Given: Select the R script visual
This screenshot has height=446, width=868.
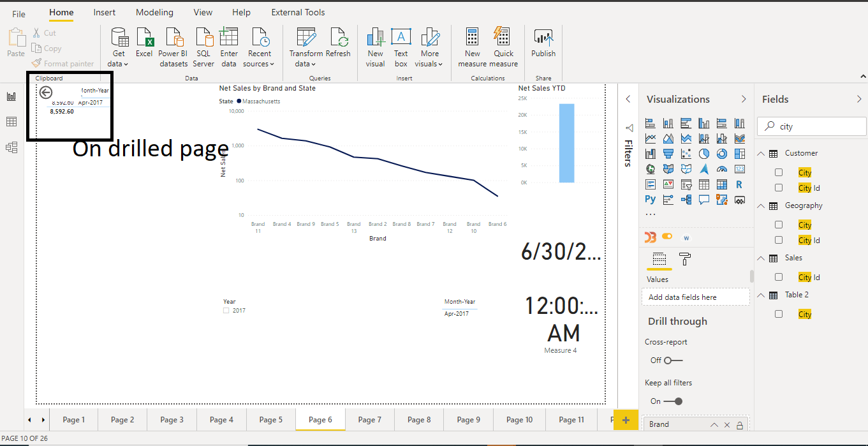Looking at the screenshot, I should 740,184.
